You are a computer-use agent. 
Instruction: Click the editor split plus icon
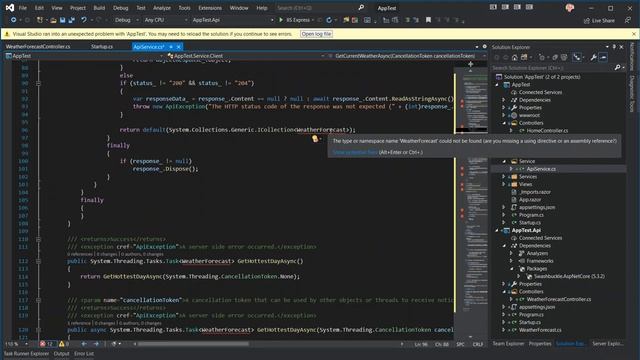click(x=471, y=64)
